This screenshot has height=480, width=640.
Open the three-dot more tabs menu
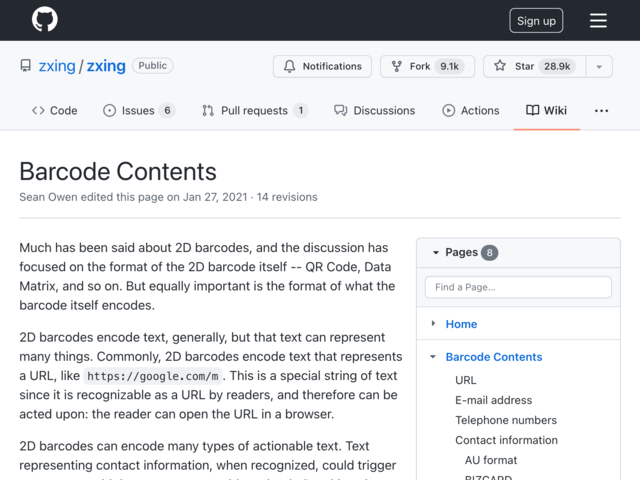coord(601,111)
